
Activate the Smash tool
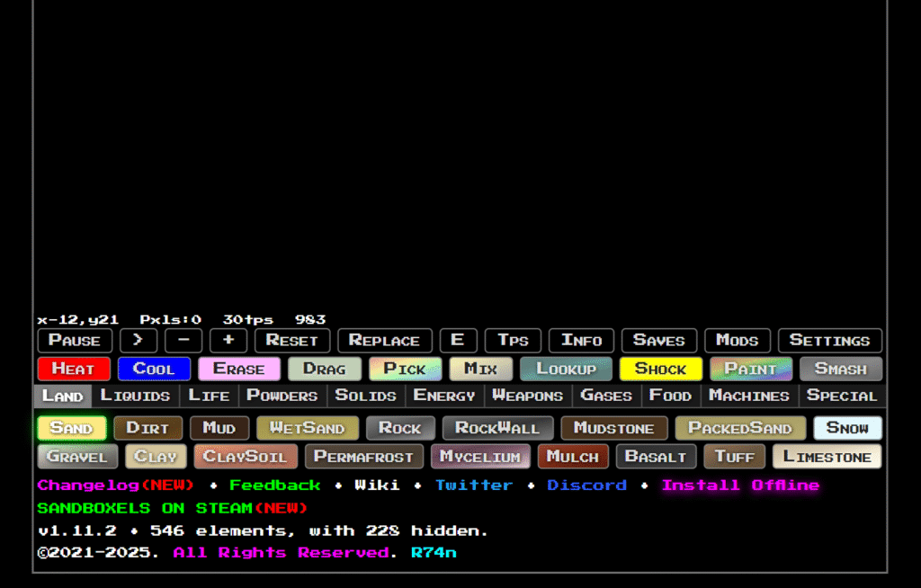point(841,369)
